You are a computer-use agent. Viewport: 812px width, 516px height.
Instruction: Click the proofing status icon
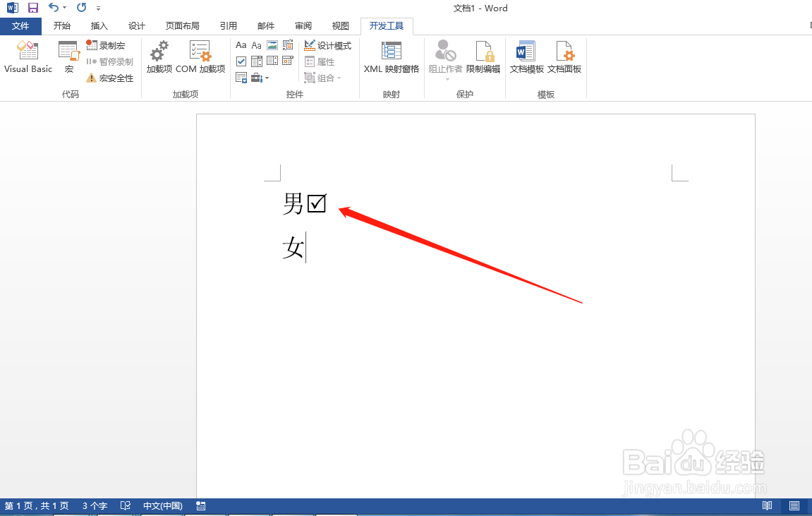click(x=126, y=505)
